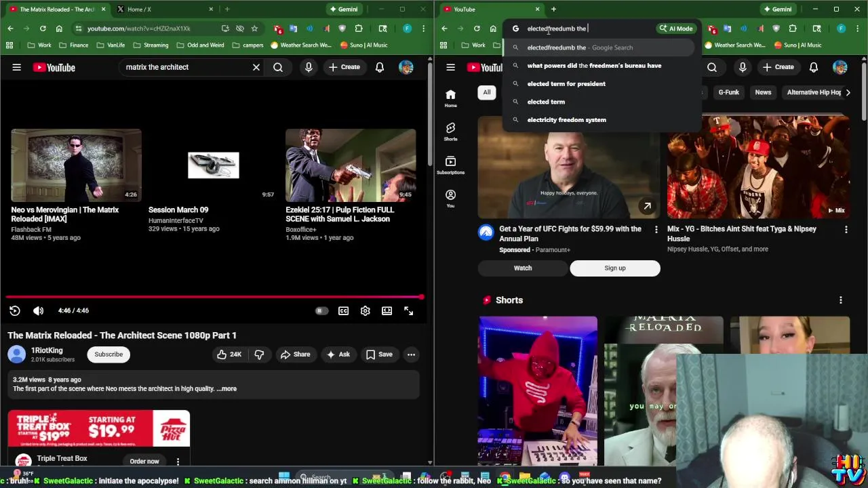Switch to The Matrix Reloaded browser tab
The width and height of the screenshot is (868, 488).
coord(57,9)
